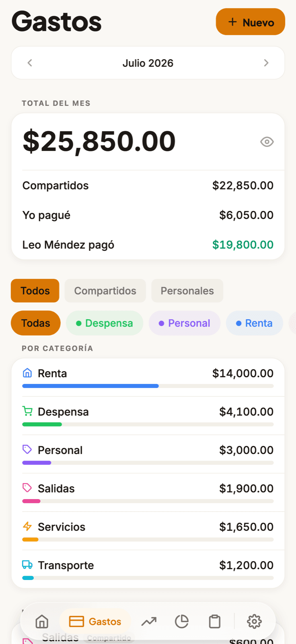Switch to the Compartidos tab
The height and width of the screenshot is (644, 296).
105,291
